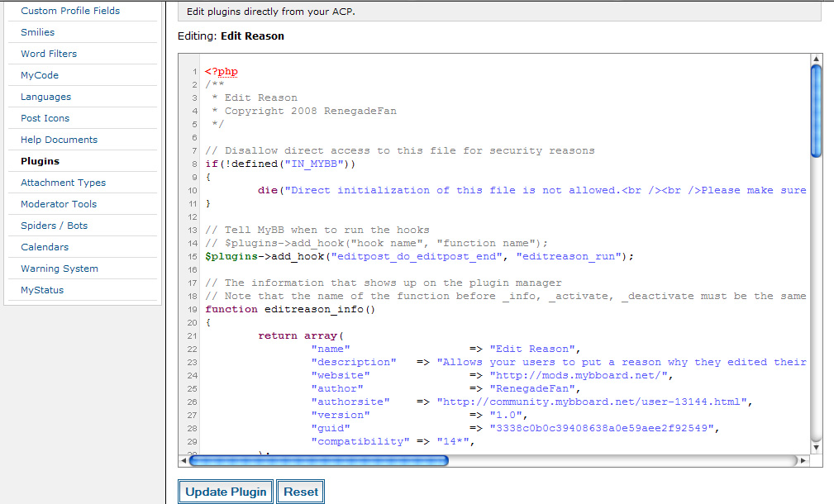Go to Smilies settings
The height and width of the screenshot is (504, 834).
pos(38,32)
